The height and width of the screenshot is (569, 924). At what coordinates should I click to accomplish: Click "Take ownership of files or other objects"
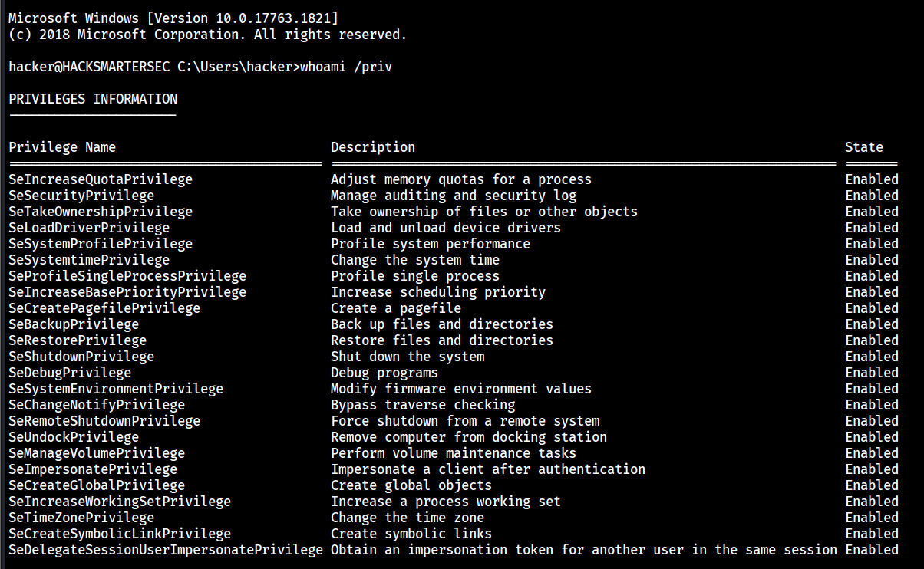click(483, 212)
